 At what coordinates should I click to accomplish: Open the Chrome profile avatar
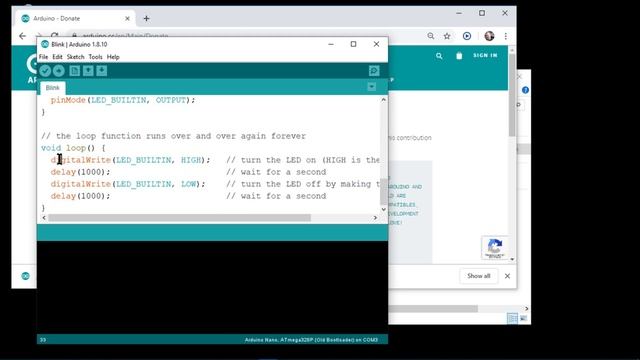[x=489, y=36]
